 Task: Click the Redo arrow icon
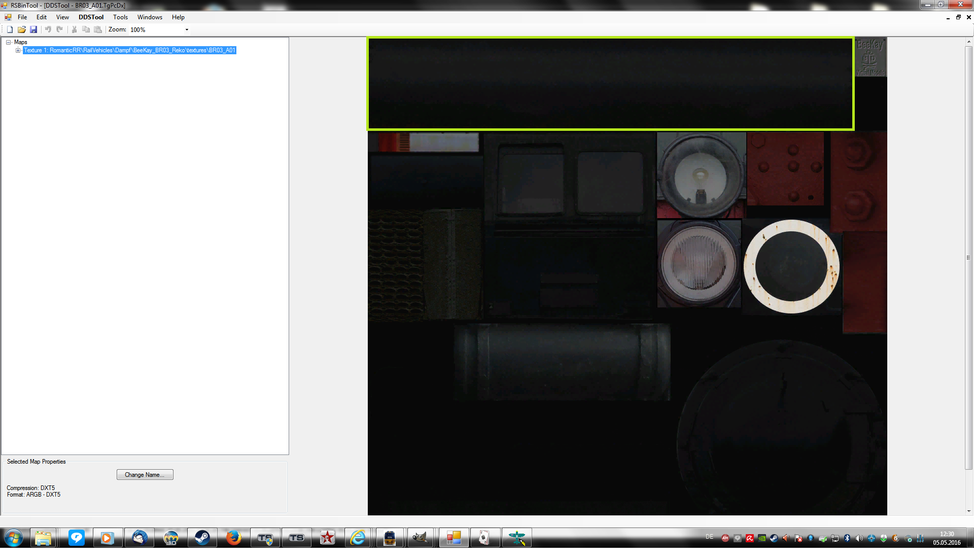click(60, 29)
